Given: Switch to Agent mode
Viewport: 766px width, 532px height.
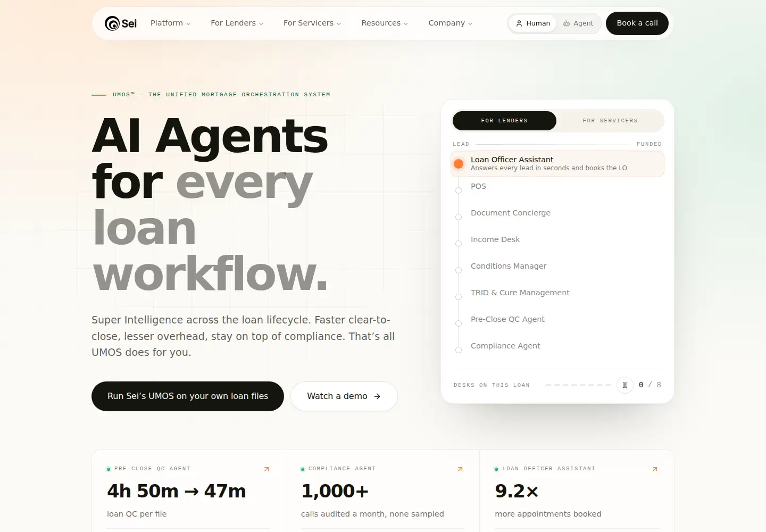Looking at the screenshot, I should (578, 23).
